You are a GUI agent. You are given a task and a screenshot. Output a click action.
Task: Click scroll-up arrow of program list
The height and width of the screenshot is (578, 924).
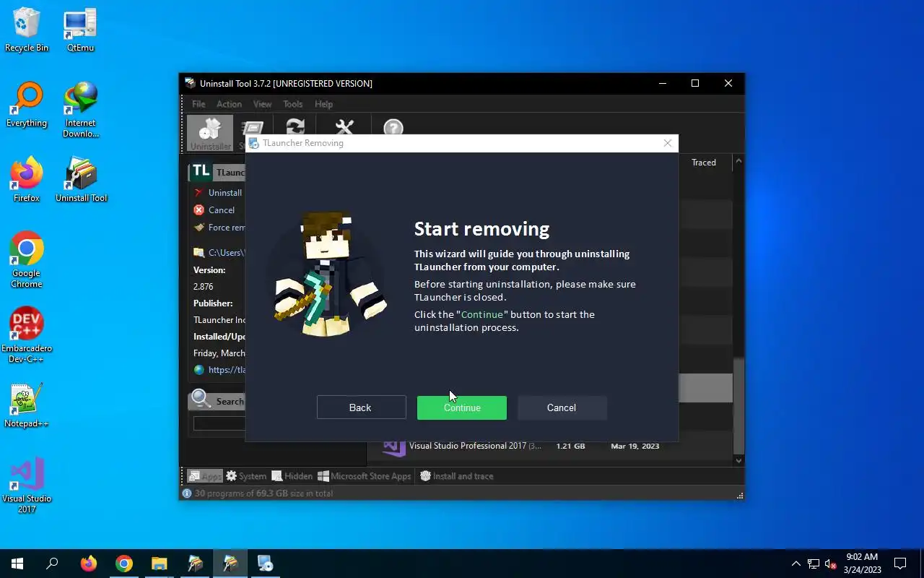738,162
